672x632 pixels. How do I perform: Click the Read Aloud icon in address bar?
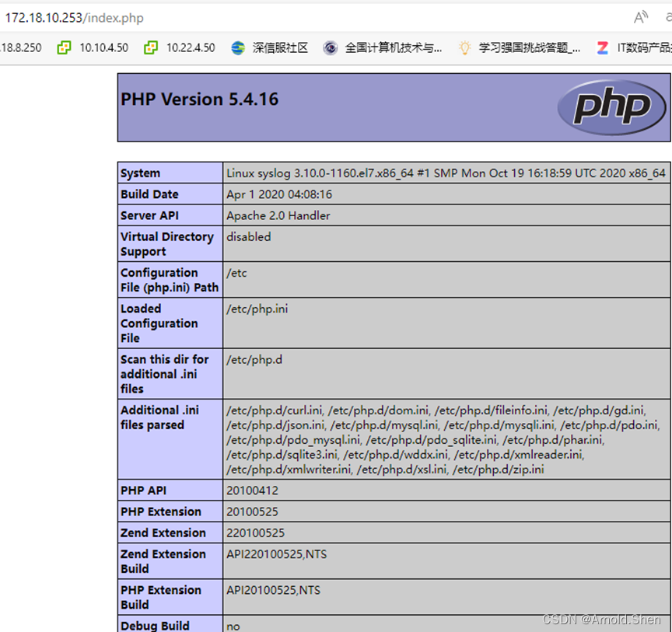[x=641, y=18]
